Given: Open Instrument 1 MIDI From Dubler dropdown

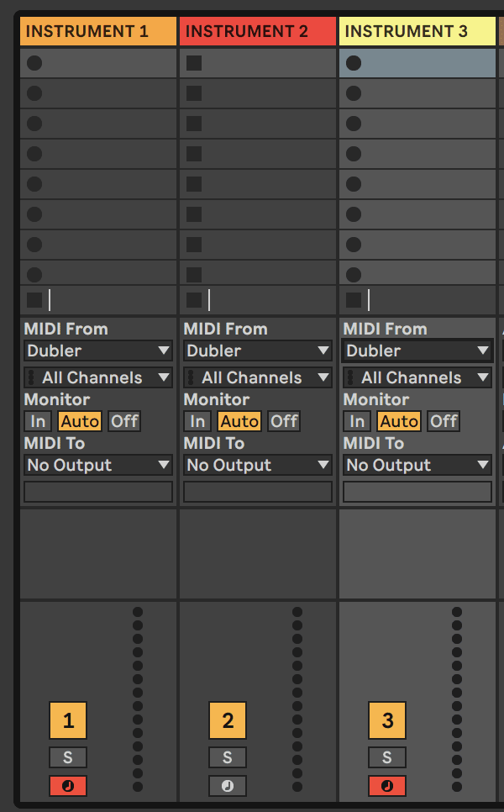Looking at the screenshot, I should pyautogui.click(x=98, y=351).
